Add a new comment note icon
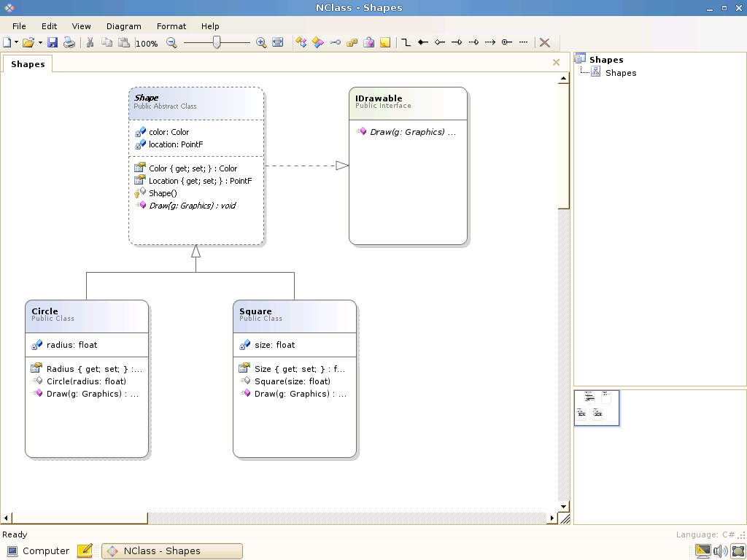747x560 pixels. [385, 42]
